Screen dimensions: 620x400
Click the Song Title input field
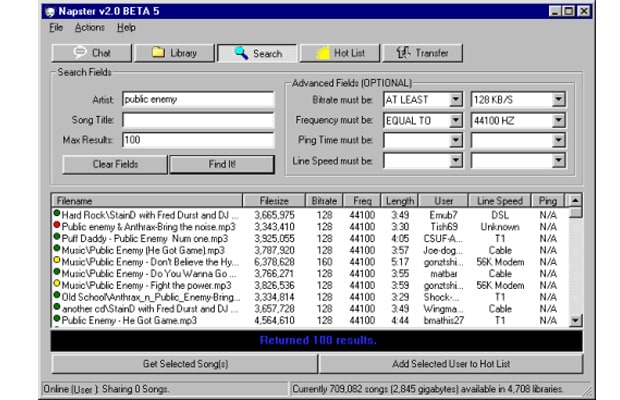[x=198, y=120]
